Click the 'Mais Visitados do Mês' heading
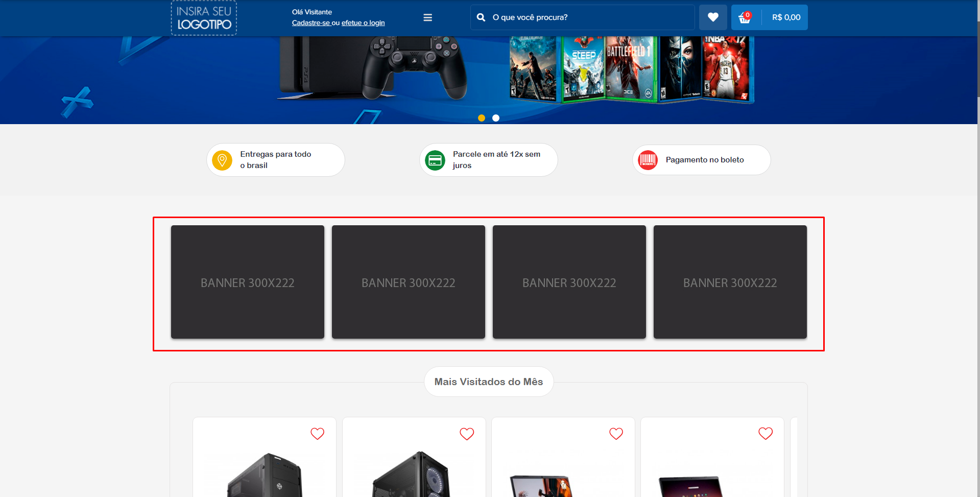The height and width of the screenshot is (497, 980). 489,382
